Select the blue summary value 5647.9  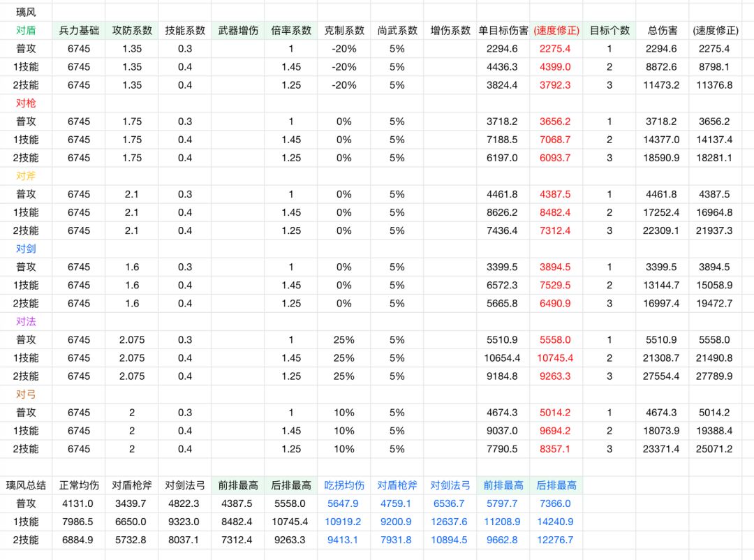pyautogui.click(x=343, y=503)
